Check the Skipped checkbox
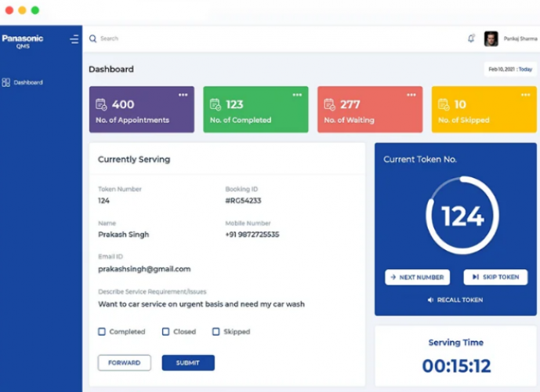This screenshot has height=392, width=540. (x=216, y=332)
